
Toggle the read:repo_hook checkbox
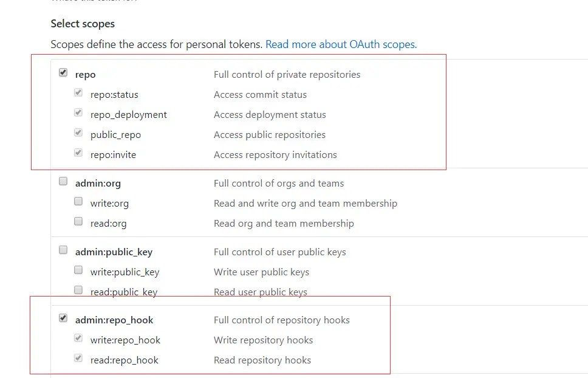coord(78,359)
